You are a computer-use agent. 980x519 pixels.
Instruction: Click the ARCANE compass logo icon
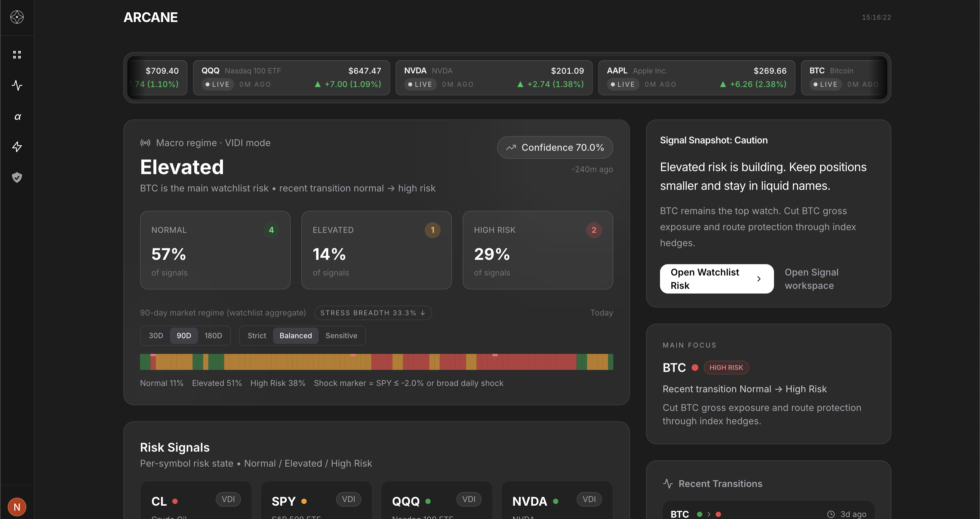pyautogui.click(x=17, y=17)
